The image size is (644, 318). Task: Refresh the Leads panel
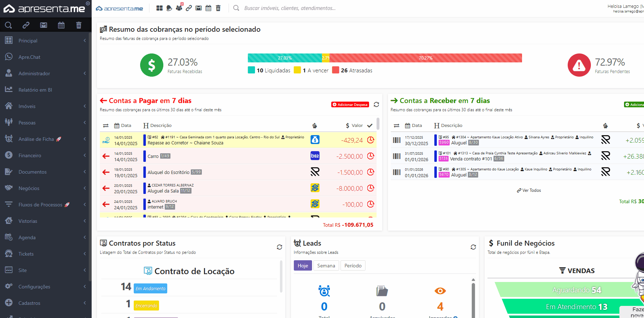[473, 247]
